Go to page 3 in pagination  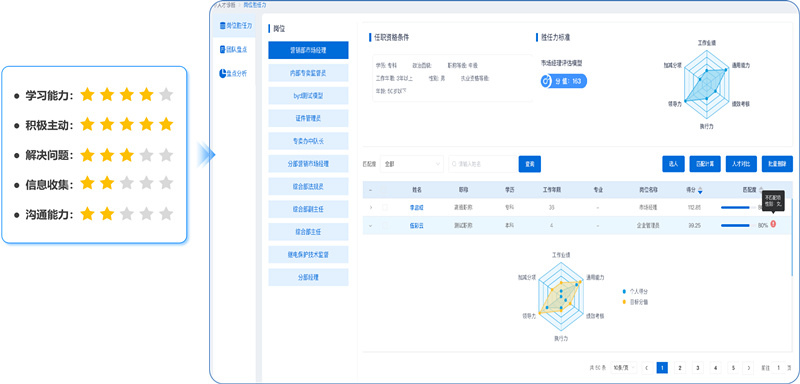point(697,368)
